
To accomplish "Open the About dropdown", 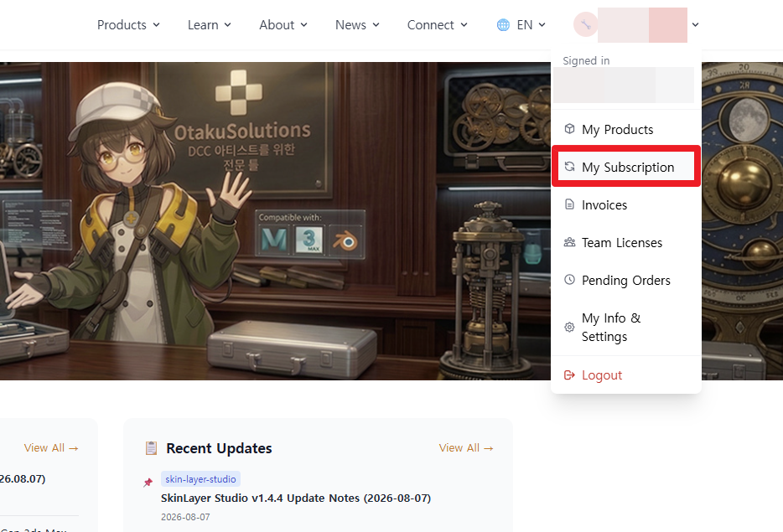I will [283, 25].
